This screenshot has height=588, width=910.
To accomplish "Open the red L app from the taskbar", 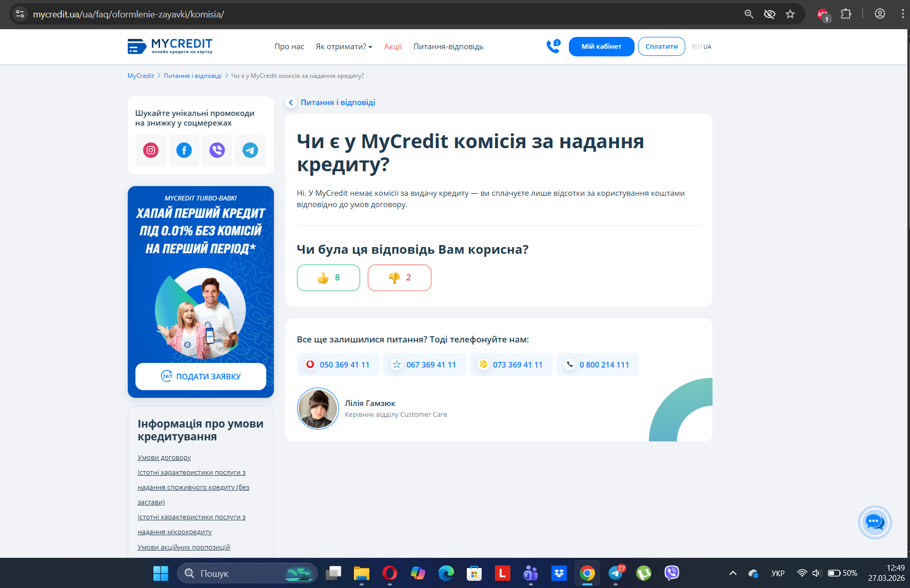I will (503, 573).
